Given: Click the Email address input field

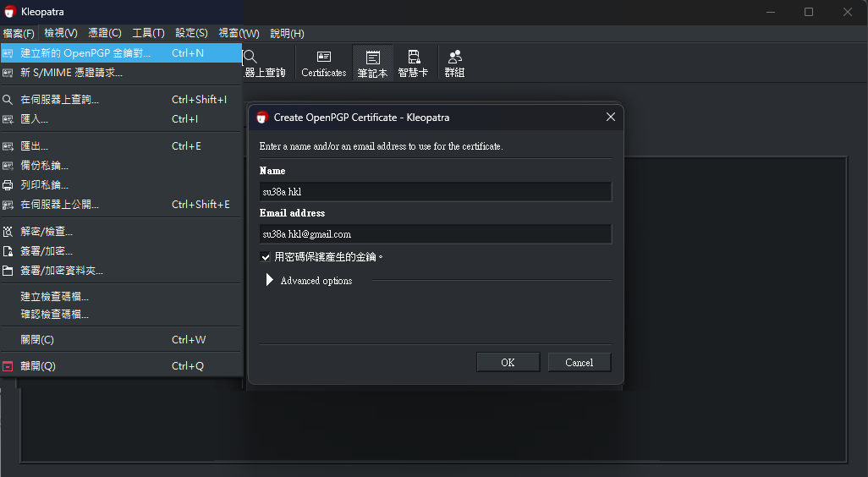Looking at the screenshot, I should (436, 234).
